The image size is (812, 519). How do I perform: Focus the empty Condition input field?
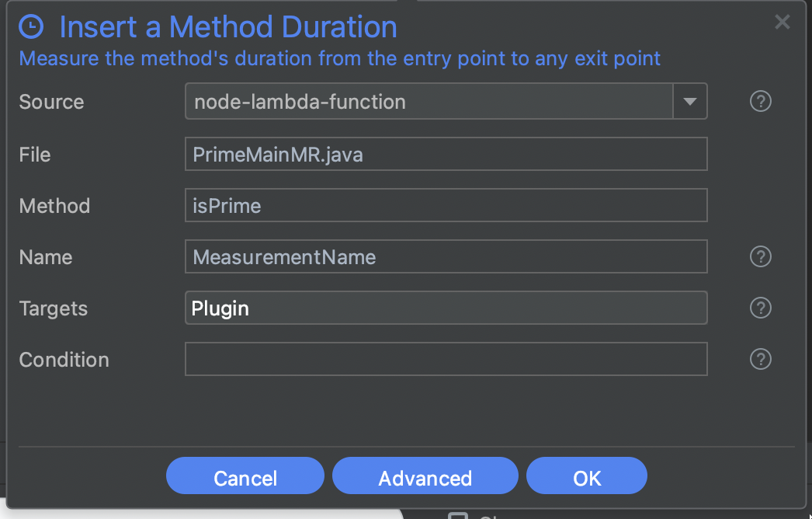tap(446, 359)
